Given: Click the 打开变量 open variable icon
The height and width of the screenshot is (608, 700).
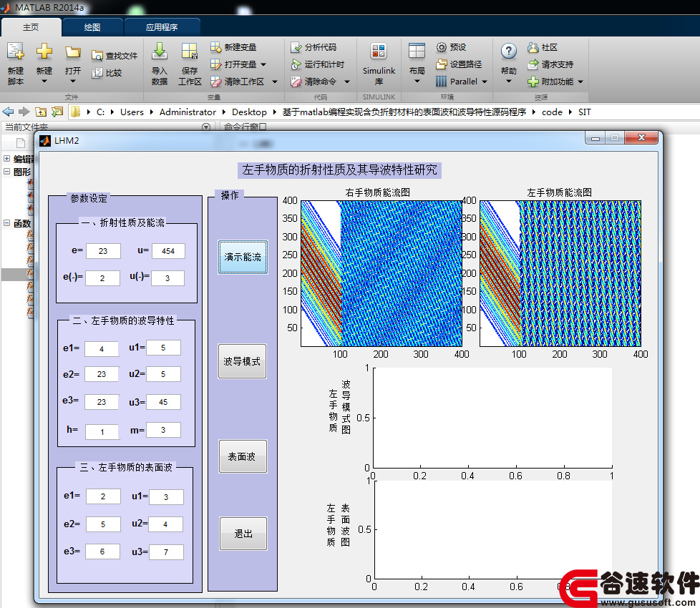Looking at the screenshot, I should (215, 64).
